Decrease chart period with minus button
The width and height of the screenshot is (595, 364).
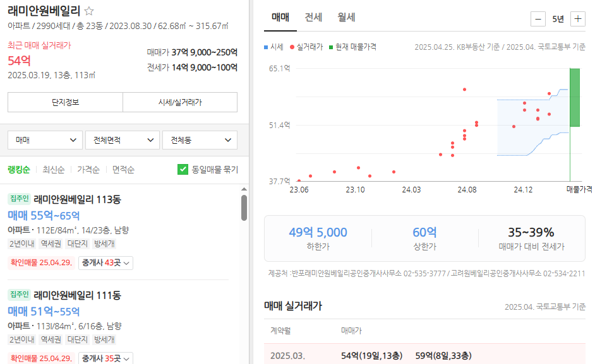coord(538,19)
